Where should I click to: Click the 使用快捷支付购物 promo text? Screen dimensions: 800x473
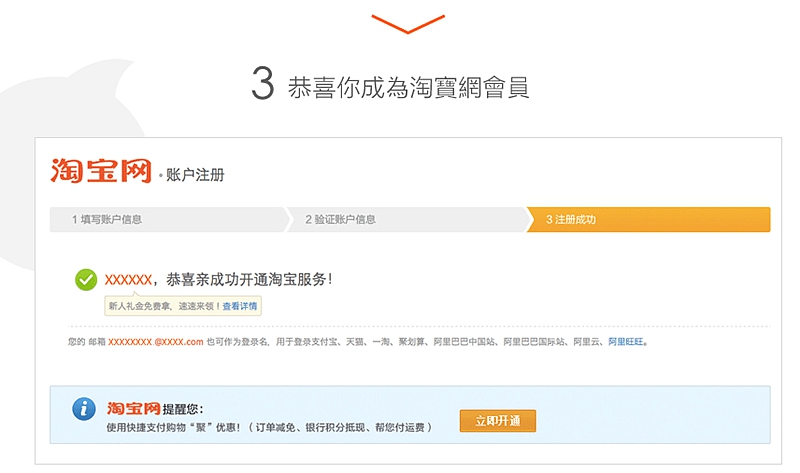269,428
